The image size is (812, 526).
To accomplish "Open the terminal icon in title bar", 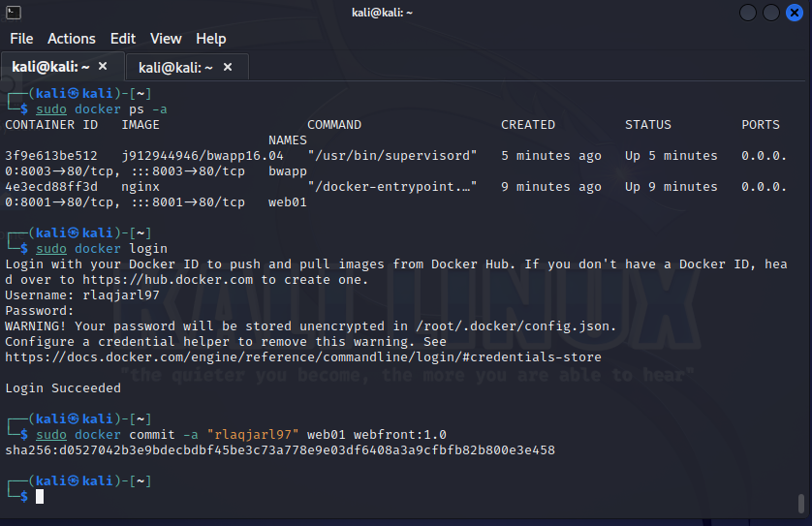I will coord(14,13).
